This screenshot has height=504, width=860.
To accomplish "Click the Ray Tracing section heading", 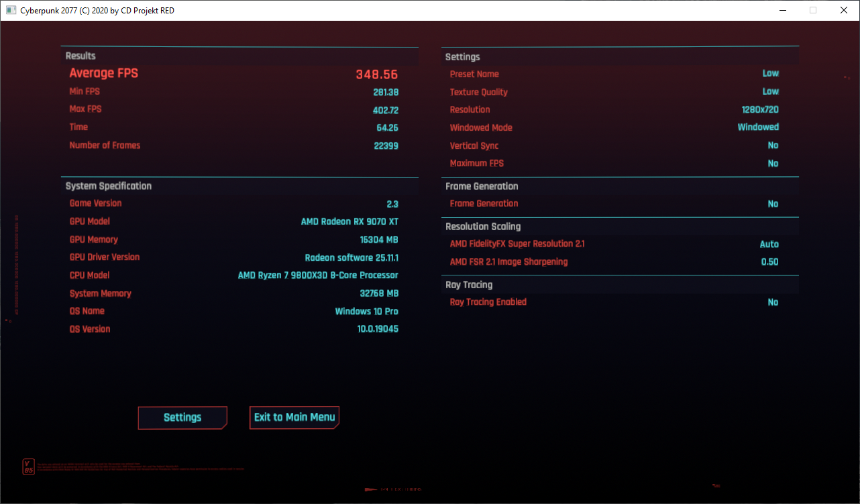I will pos(469,285).
